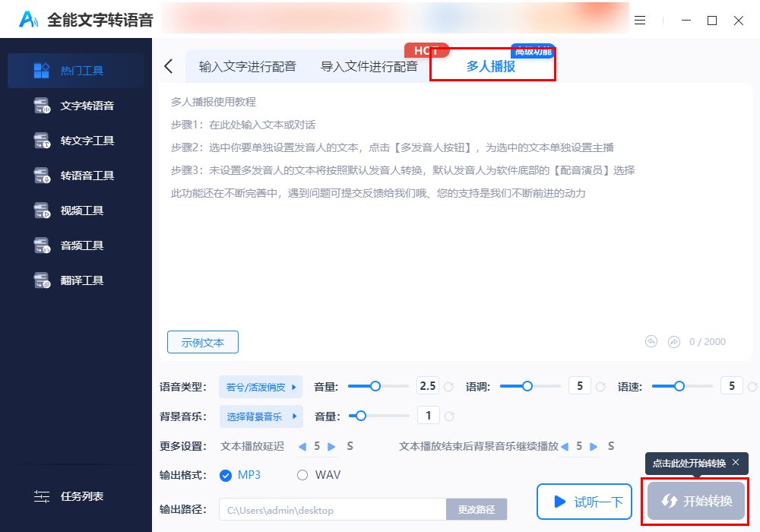Click the background music volume value field
Image resolution: width=760 pixels, height=532 pixels.
pos(428,415)
